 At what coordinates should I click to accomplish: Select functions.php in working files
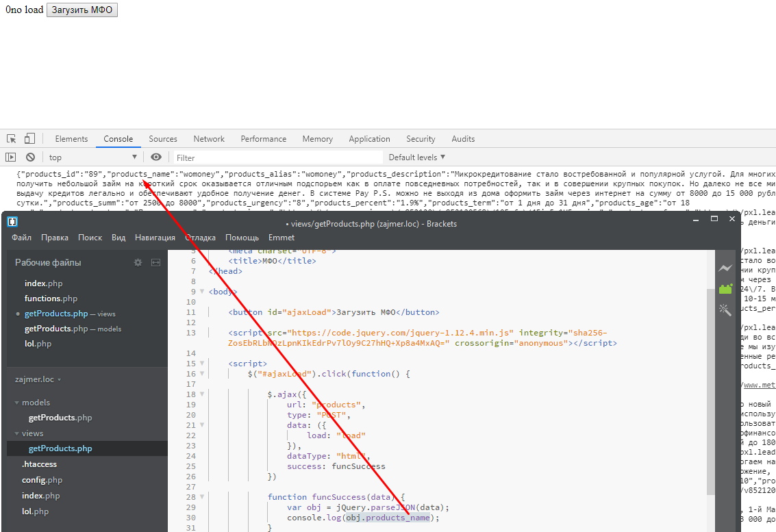(x=51, y=299)
